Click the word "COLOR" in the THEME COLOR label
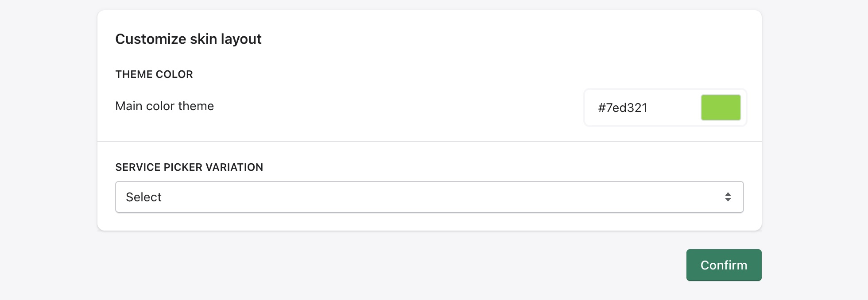868x300 pixels. tap(174, 74)
